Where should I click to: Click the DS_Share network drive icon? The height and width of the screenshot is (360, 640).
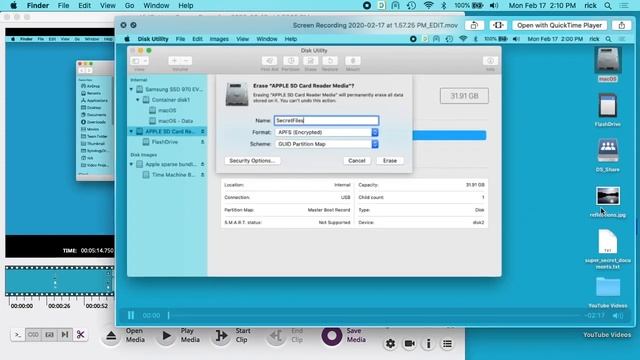coord(607,151)
